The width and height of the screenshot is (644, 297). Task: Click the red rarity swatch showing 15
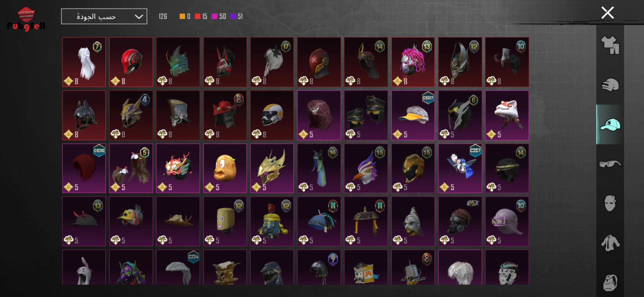(198, 16)
